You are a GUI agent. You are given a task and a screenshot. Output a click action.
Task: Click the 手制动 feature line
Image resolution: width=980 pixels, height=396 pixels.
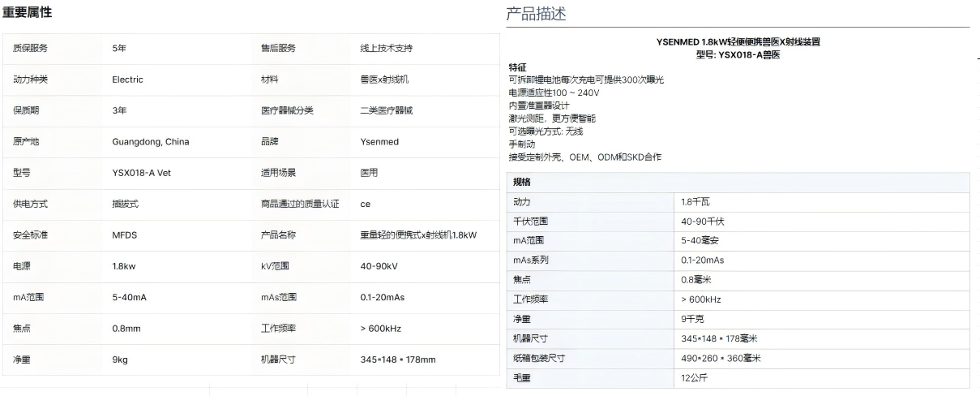point(521,144)
